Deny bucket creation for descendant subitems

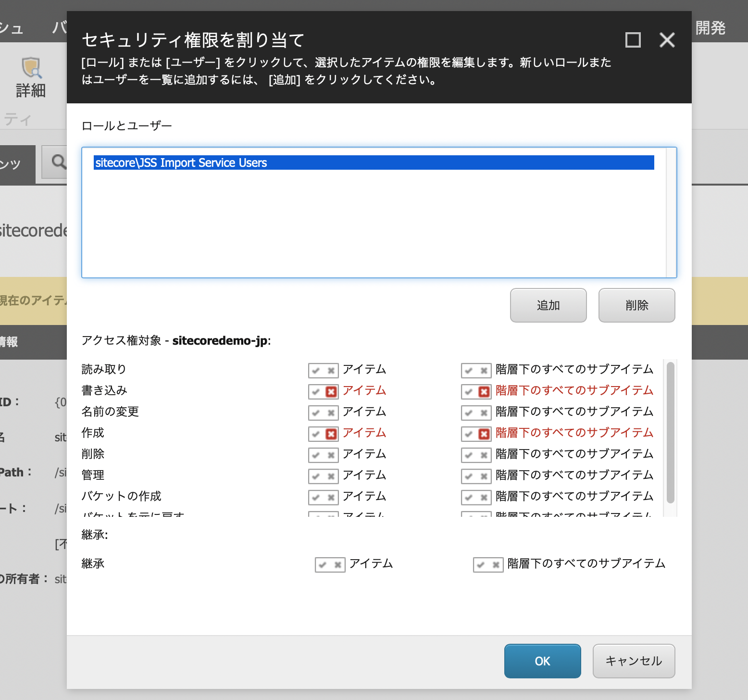click(x=484, y=498)
